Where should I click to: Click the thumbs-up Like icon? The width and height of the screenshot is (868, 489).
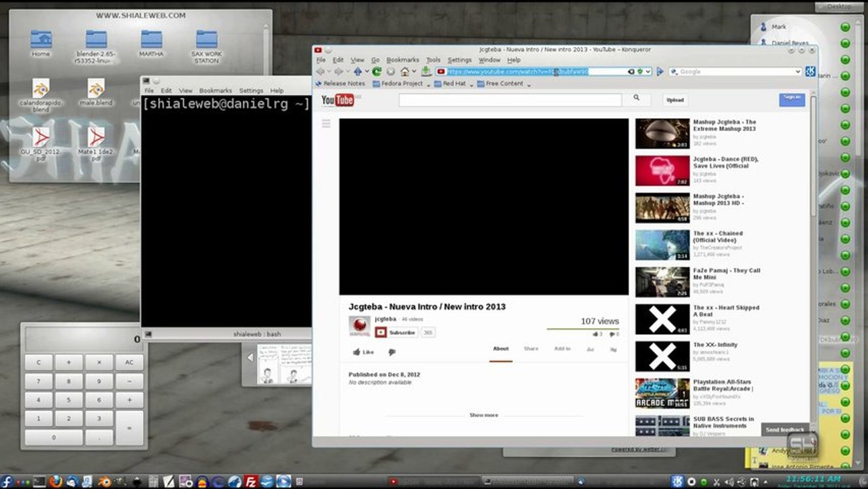click(357, 352)
